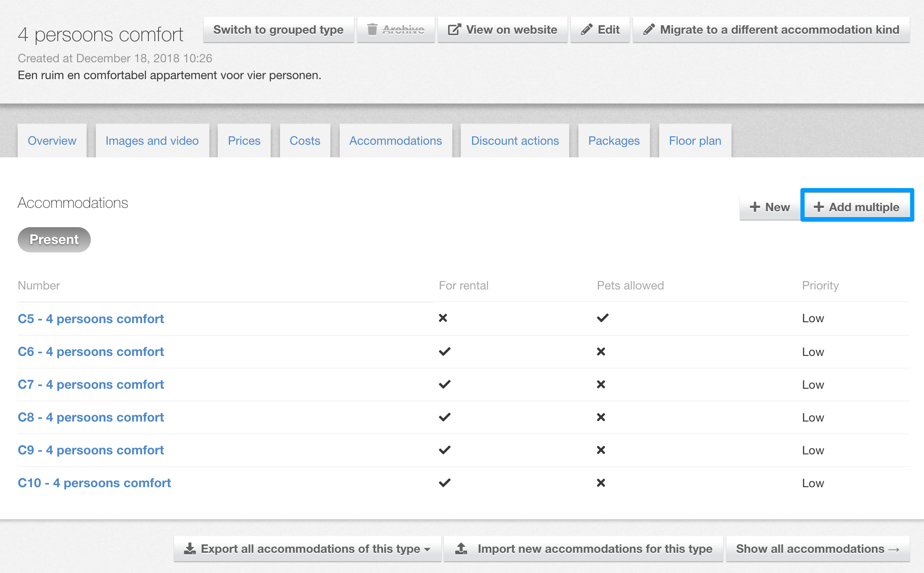Image resolution: width=924 pixels, height=573 pixels.
Task: Sort by the Priority column header
Action: [820, 286]
